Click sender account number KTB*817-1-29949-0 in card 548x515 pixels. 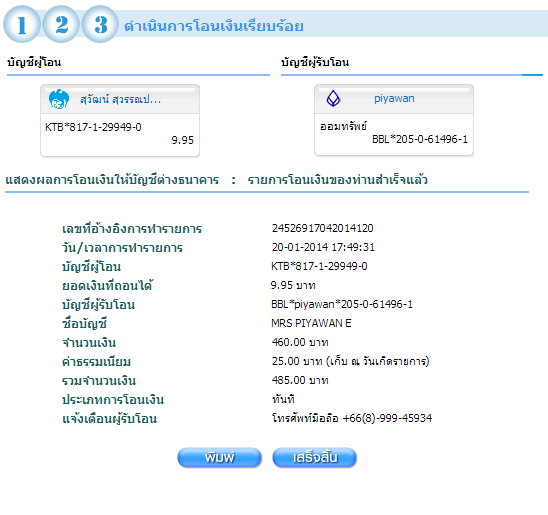(x=93, y=127)
